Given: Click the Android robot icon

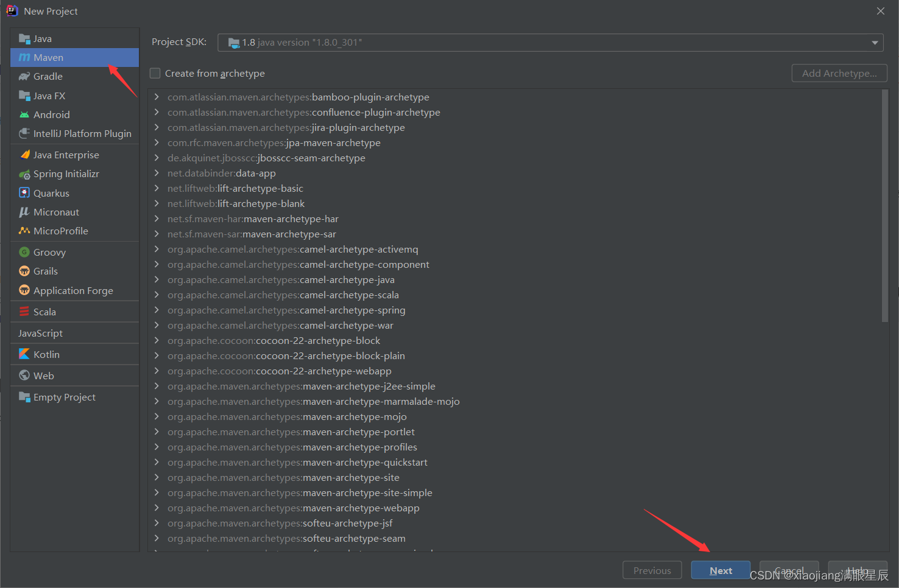Looking at the screenshot, I should [x=24, y=114].
